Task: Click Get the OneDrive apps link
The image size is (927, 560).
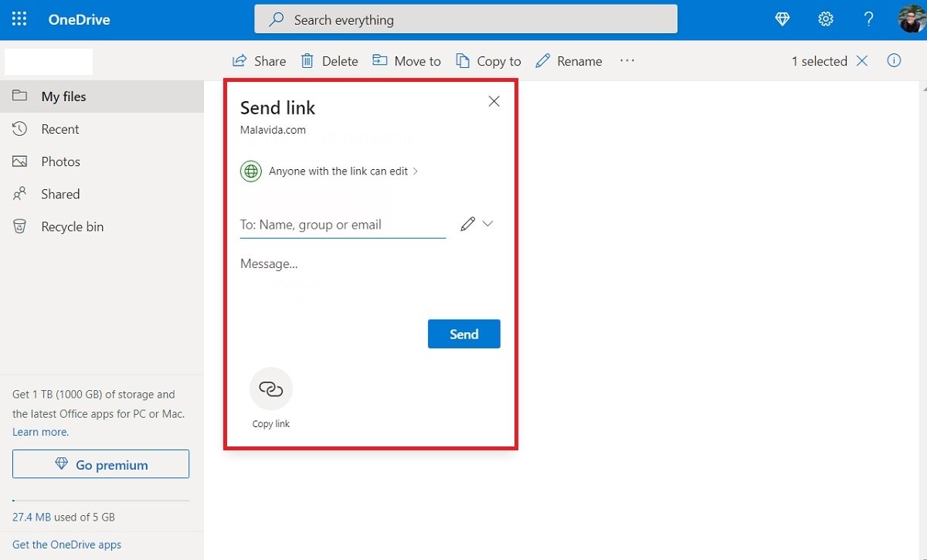Action: tap(66, 545)
